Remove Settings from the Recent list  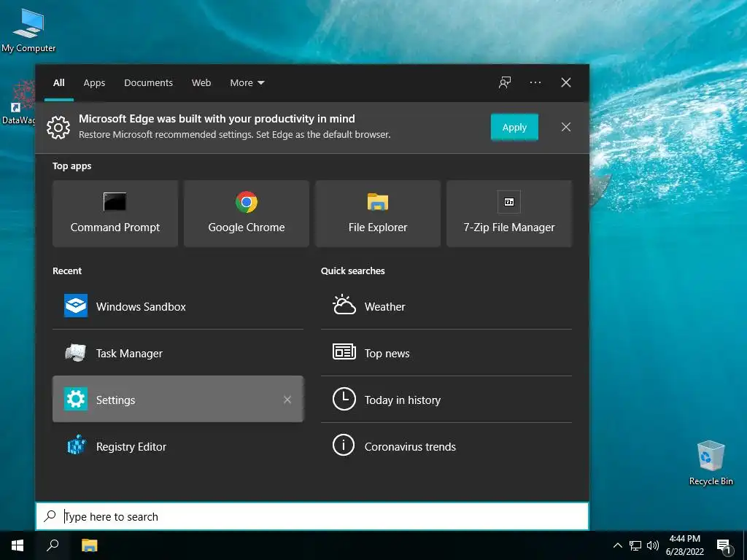pyautogui.click(x=287, y=400)
